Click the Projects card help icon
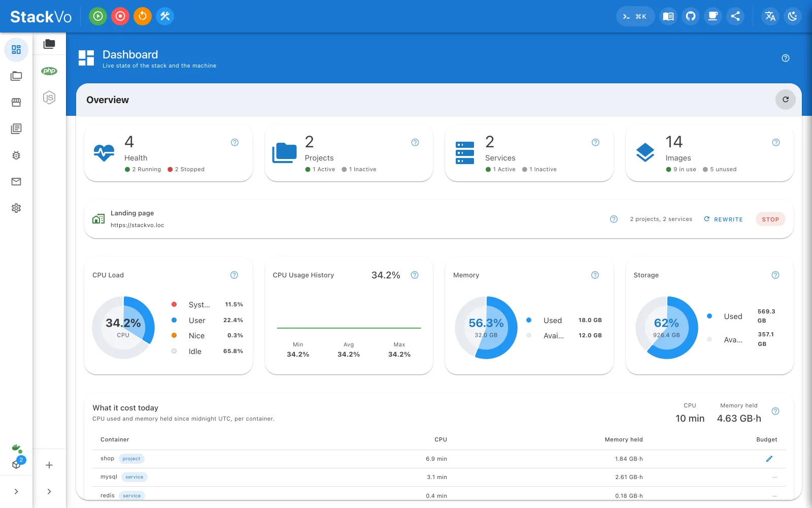This screenshot has height=508, width=812. pos(415,142)
